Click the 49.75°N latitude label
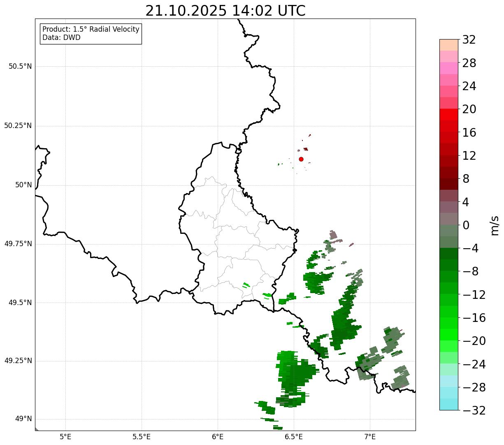 (x=18, y=244)
